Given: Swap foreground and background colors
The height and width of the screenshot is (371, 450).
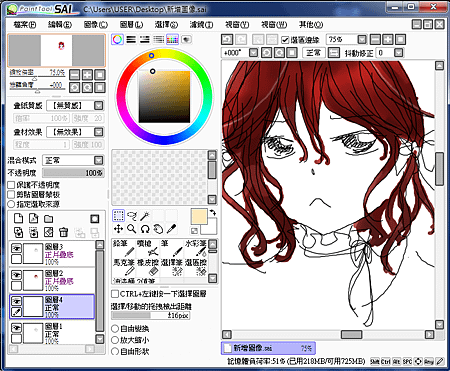Looking at the screenshot, I should [x=213, y=212].
